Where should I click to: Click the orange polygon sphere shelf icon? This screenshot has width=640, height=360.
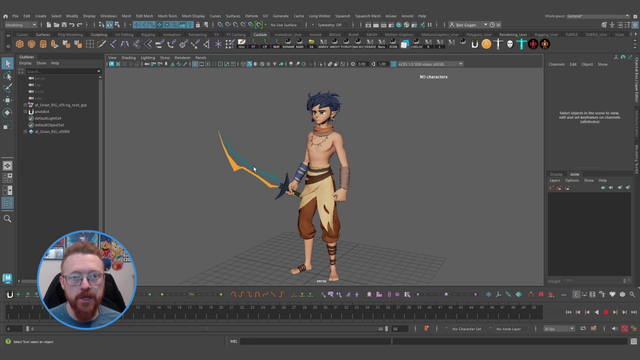point(20,44)
